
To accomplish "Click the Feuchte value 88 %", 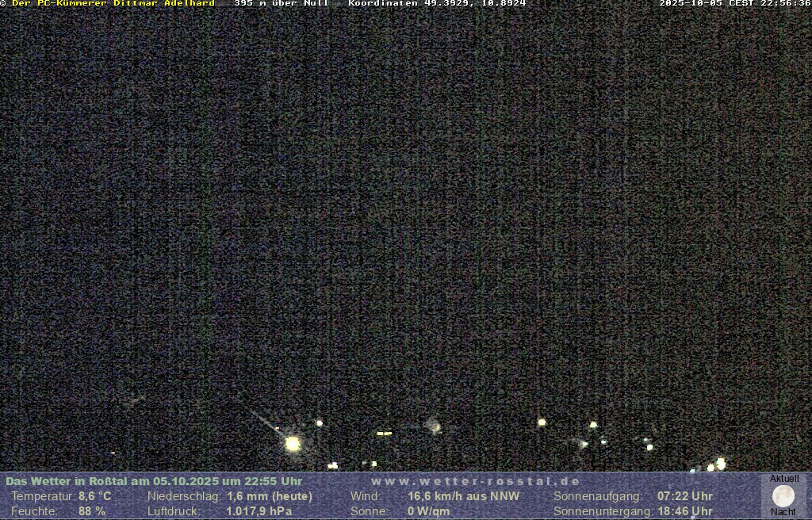I will [x=91, y=511].
